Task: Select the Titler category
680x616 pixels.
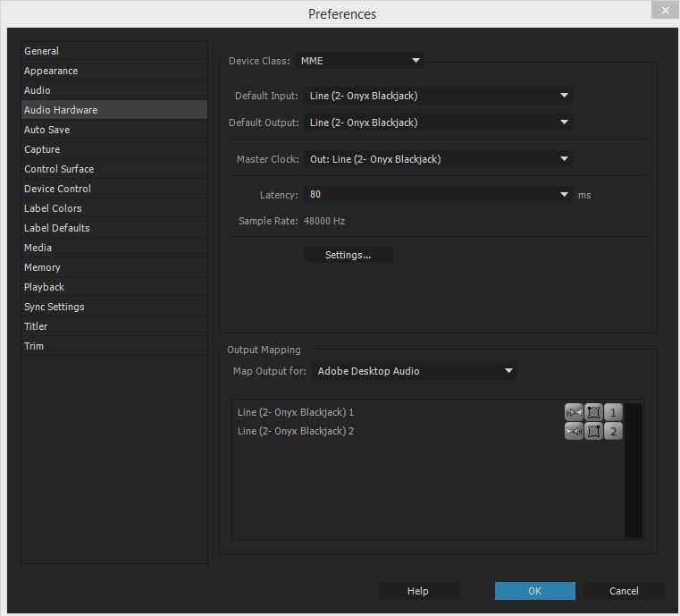Action: point(114,326)
